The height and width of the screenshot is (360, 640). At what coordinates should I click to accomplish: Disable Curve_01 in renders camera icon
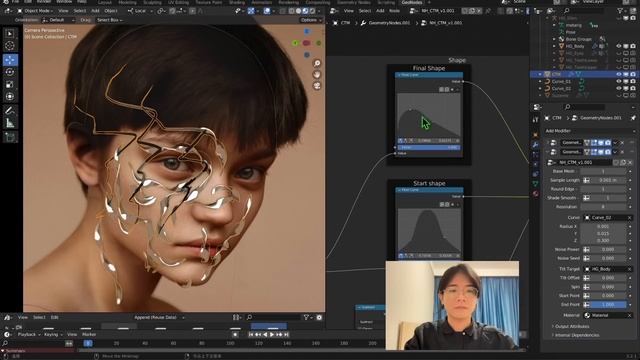[633, 81]
